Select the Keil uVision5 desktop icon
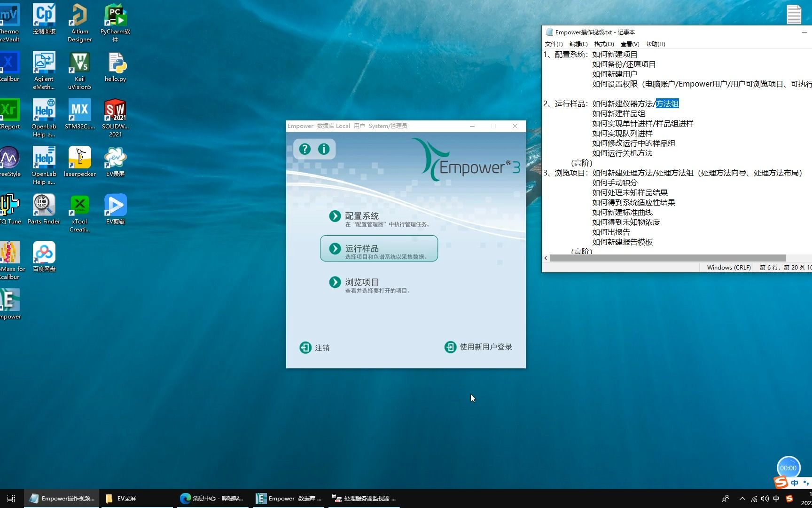Screen dimensions: 812x508 [80, 71]
